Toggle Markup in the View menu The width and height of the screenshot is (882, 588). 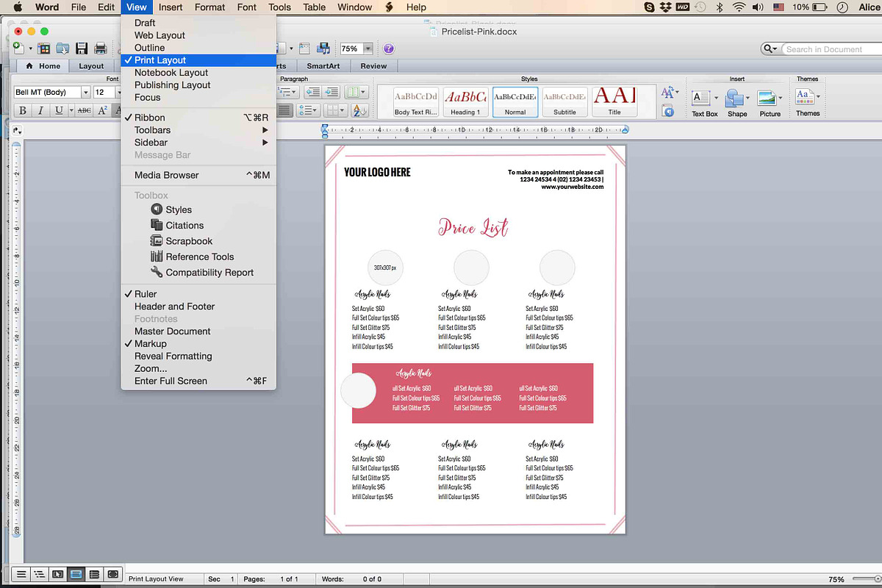coord(150,344)
